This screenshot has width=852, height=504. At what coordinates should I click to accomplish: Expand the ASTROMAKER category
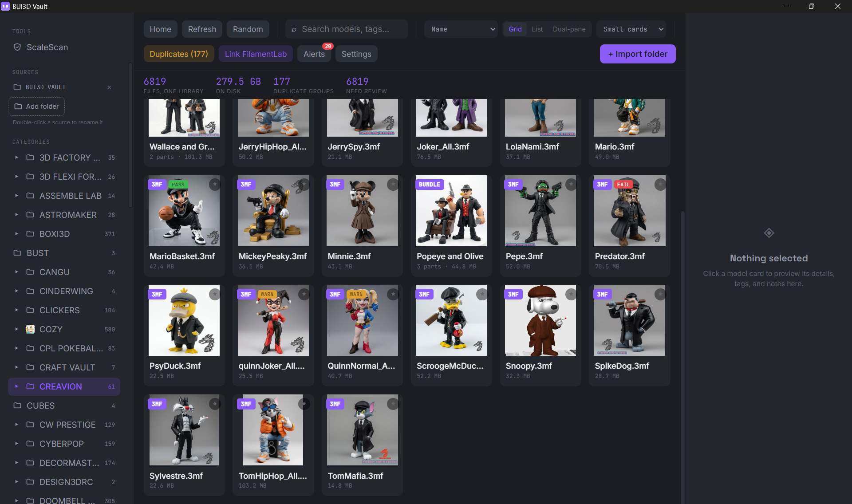pyautogui.click(x=16, y=215)
